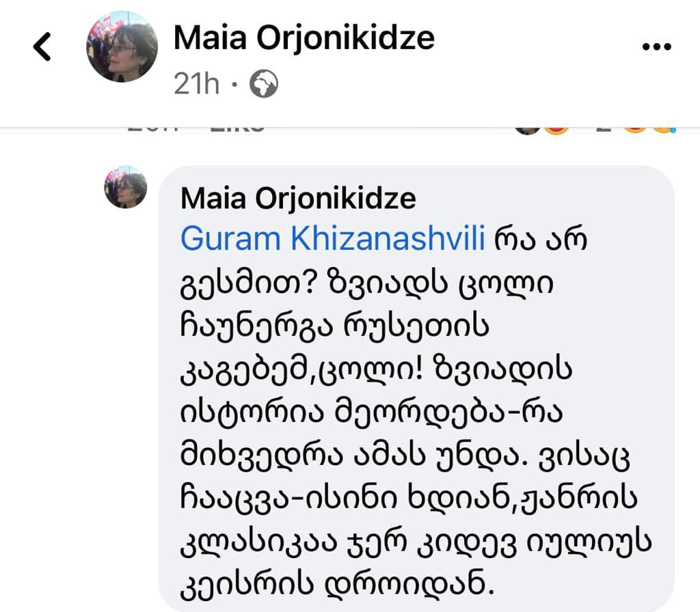
Task: Open the three-dot post options menu
Action: tap(657, 46)
